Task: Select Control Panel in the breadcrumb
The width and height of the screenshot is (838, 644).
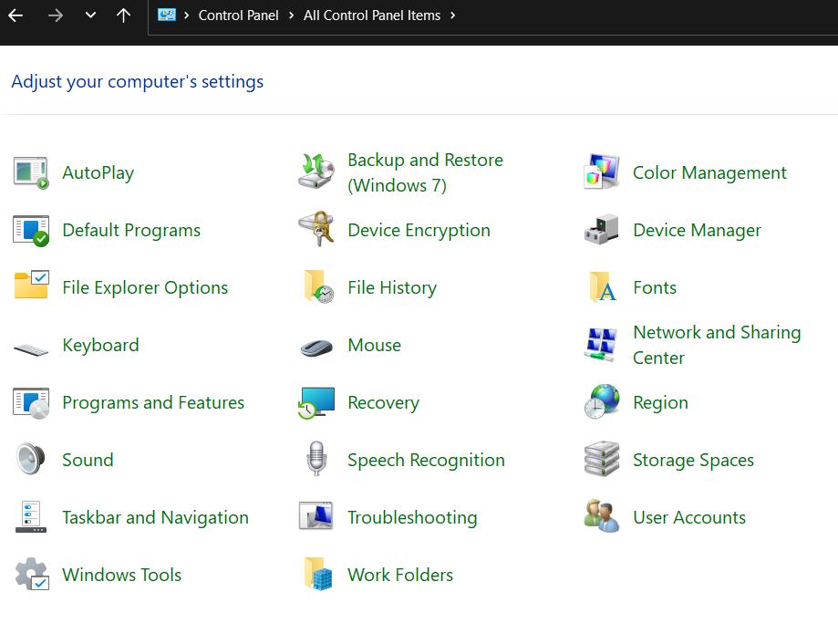Action: 238,16
